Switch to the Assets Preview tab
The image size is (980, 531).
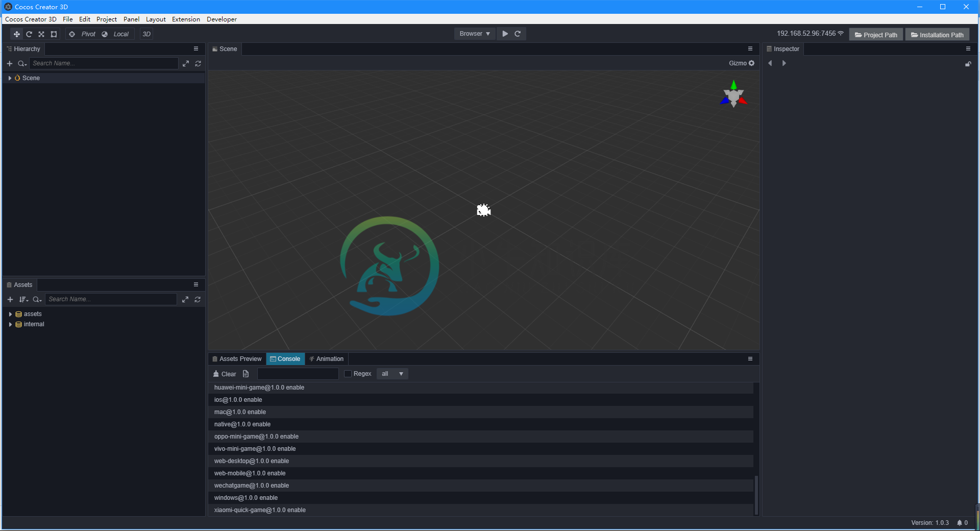pos(237,359)
